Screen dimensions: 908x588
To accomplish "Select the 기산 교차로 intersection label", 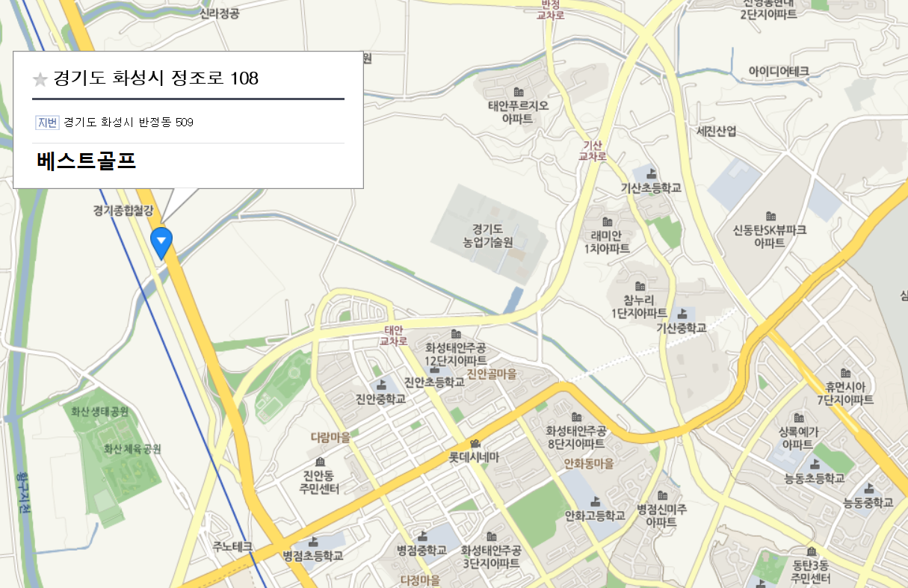I will [592, 151].
